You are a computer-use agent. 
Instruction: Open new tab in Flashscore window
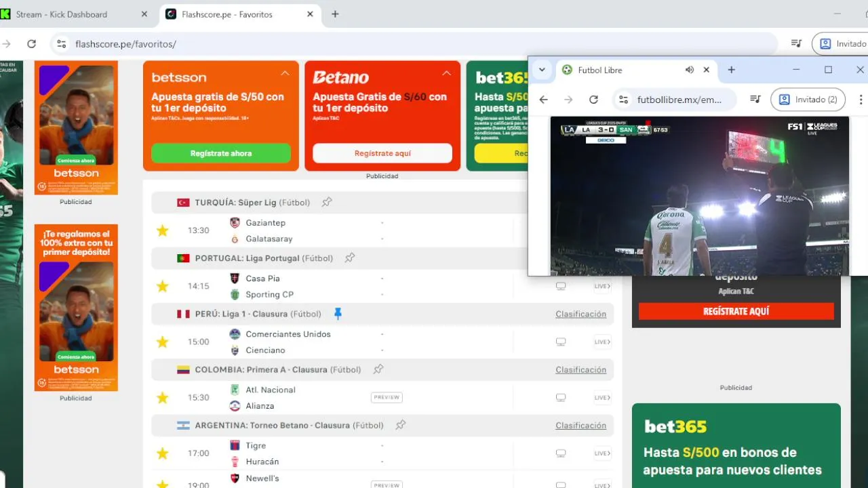(x=335, y=14)
